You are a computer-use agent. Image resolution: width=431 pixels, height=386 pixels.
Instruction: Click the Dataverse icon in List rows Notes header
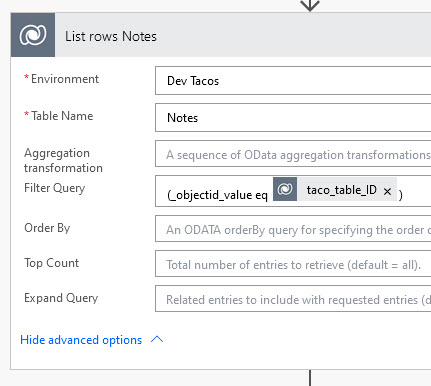[33, 35]
